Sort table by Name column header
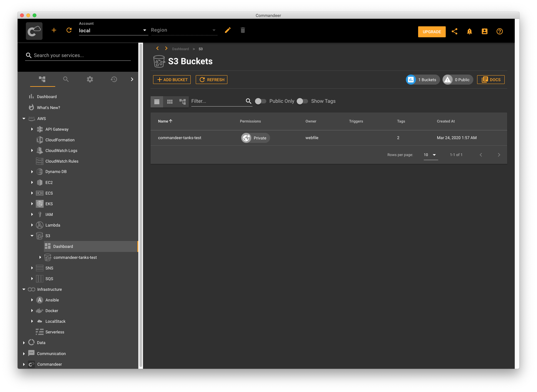 (165, 121)
